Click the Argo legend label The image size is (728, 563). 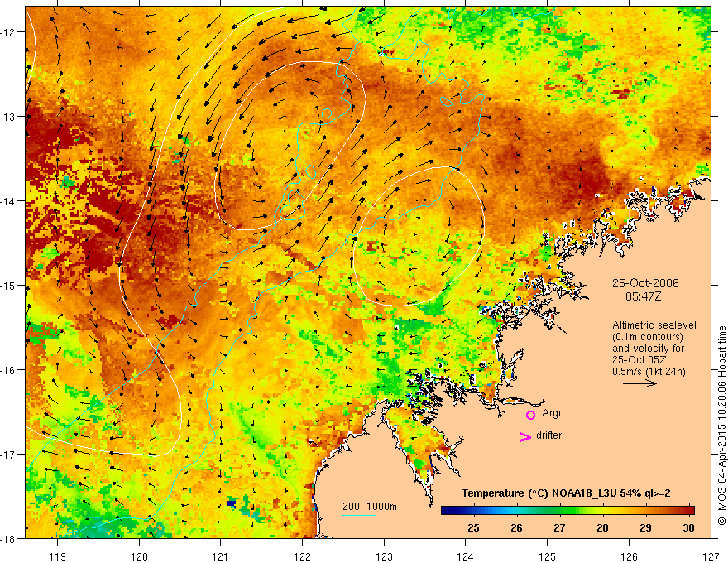point(553,413)
